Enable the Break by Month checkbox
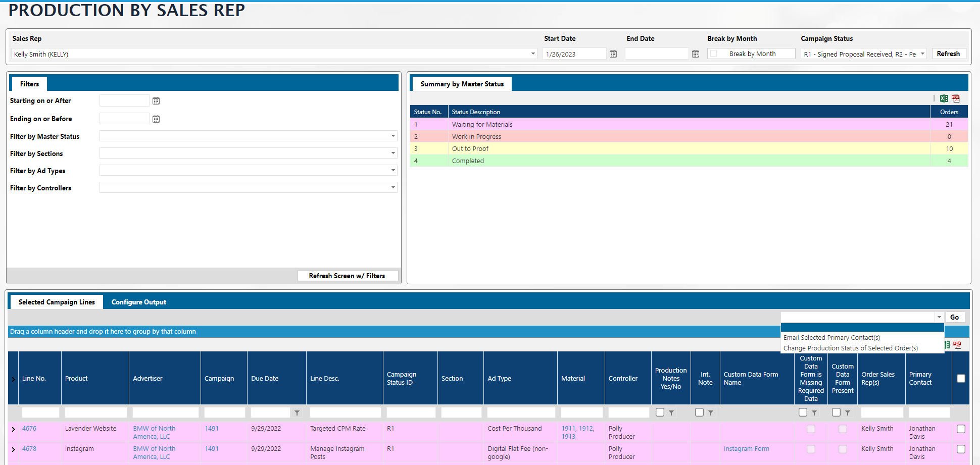Screen dimensions: 980x465 (x=714, y=54)
